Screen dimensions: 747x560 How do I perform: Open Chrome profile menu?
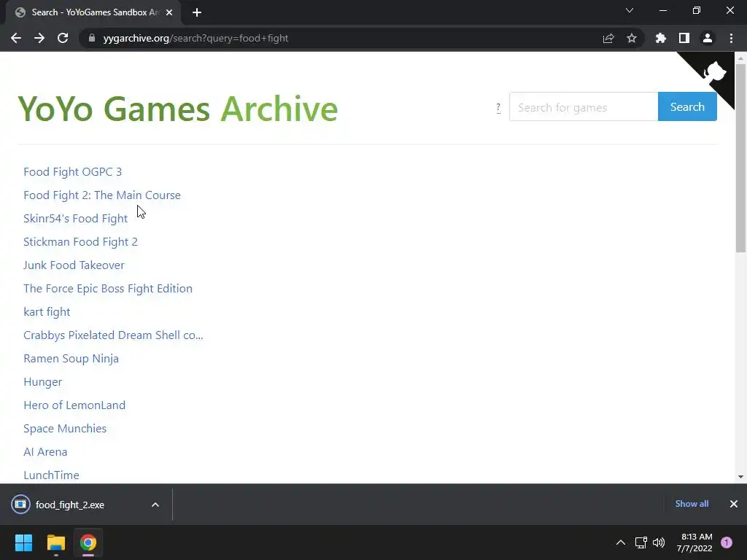[708, 38]
